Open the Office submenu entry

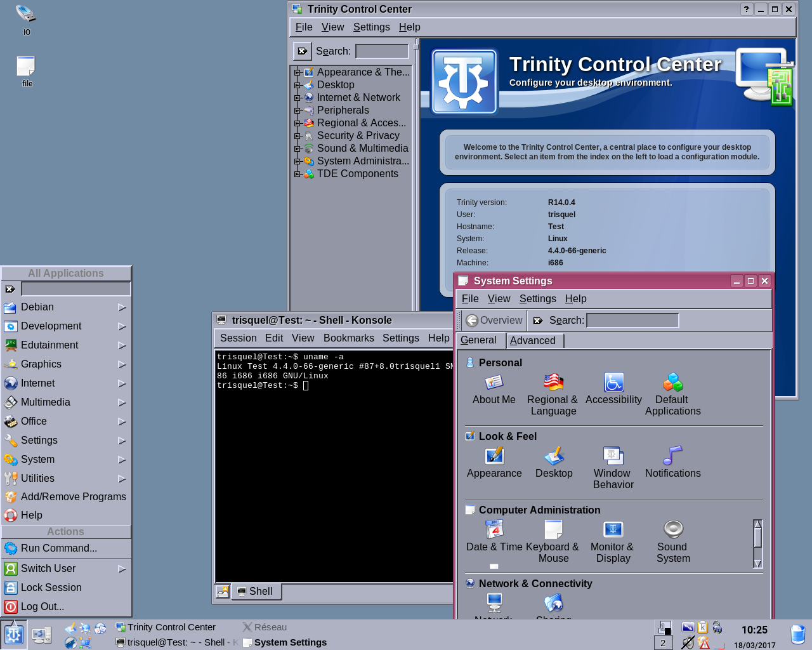pos(66,421)
